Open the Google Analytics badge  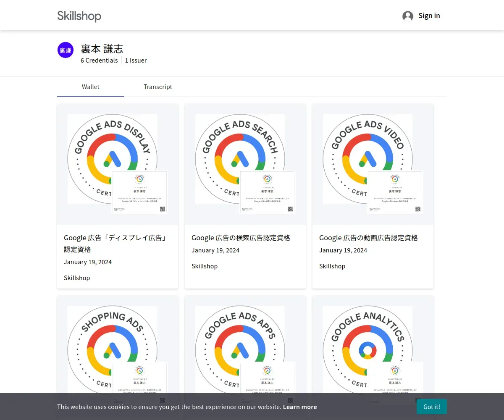point(367,349)
